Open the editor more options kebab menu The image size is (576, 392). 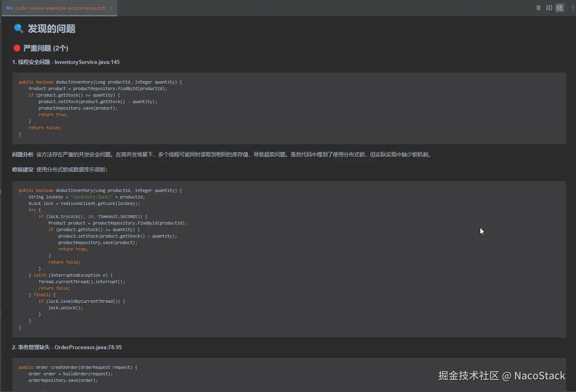[573, 8]
